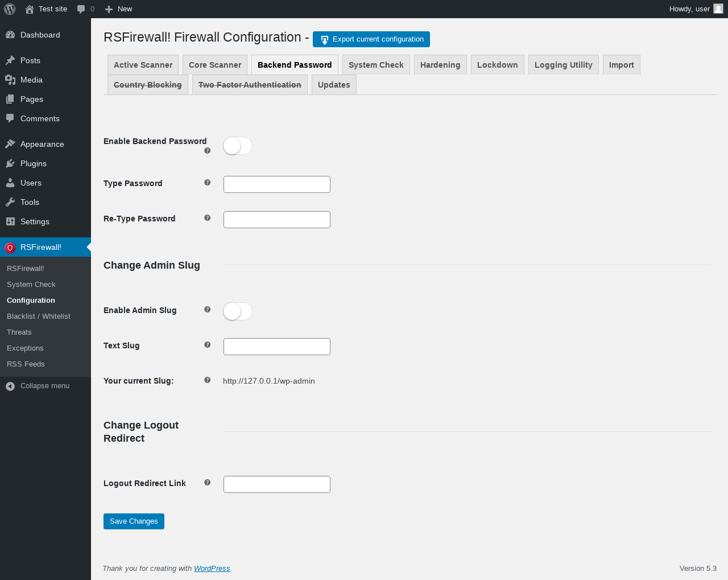Image resolution: width=728 pixels, height=580 pixels.
Task: Click help icon beside Logout Redirect Link
Action: pos(207,482)
